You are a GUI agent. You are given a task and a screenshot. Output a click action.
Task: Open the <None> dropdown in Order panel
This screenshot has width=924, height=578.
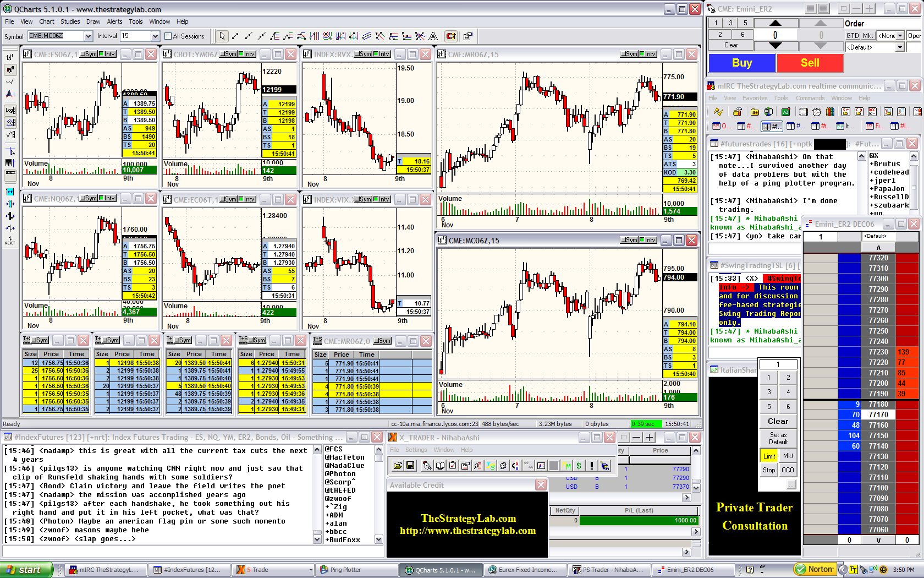pyautogui.click(x=900, y=36)
